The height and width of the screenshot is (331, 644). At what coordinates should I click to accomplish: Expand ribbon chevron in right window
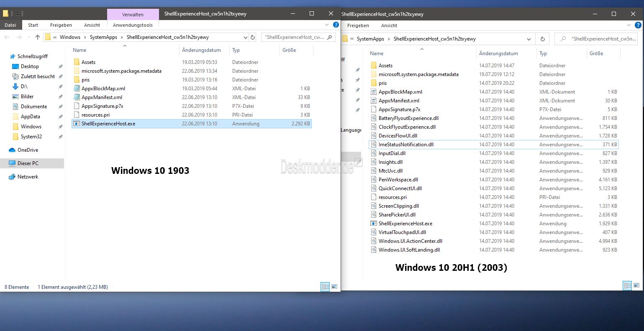pyautogui.click(x=630, y=25)
